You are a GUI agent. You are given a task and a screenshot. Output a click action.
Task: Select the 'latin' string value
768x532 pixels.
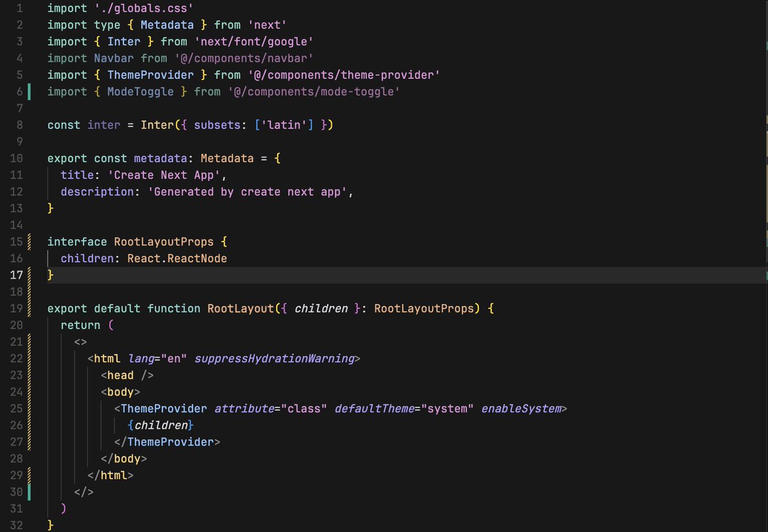284,125
